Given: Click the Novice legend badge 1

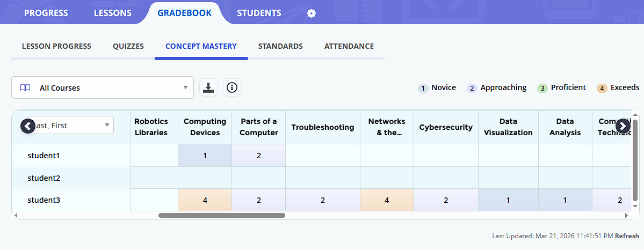Looking at the screenshot, I should pyautogui.click(x=423, y=89).
